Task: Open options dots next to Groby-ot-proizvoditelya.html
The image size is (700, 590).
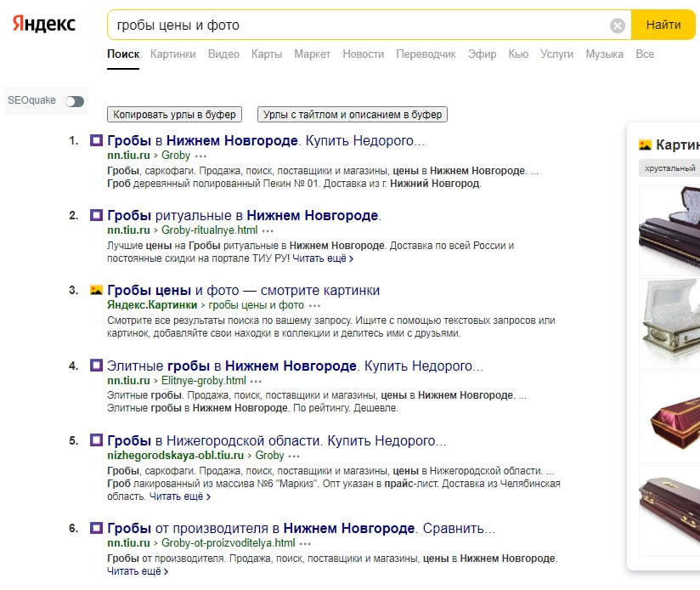Action: [305, 543]
